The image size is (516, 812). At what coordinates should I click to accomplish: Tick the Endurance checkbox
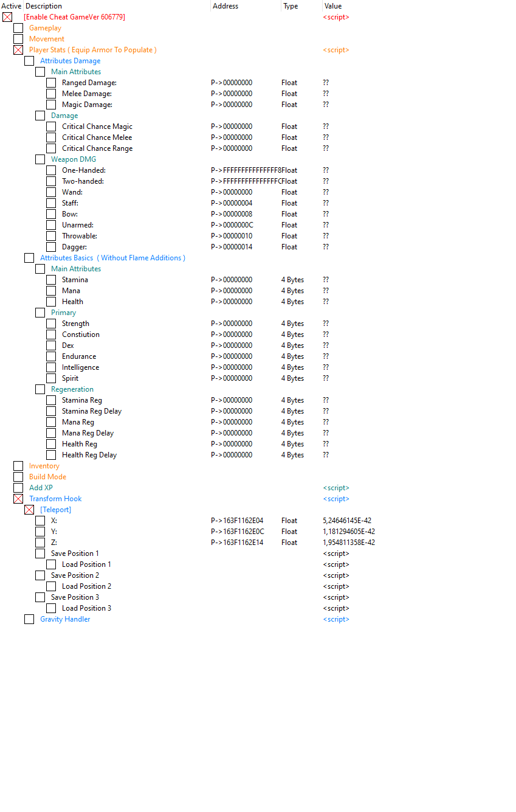click(51, 356)
